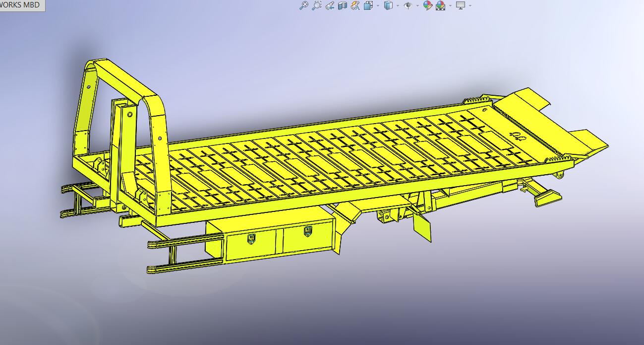This screenshot has width=644, height=345.
Task: Click the Zoom to Fit icon
Action: [304, 5]
